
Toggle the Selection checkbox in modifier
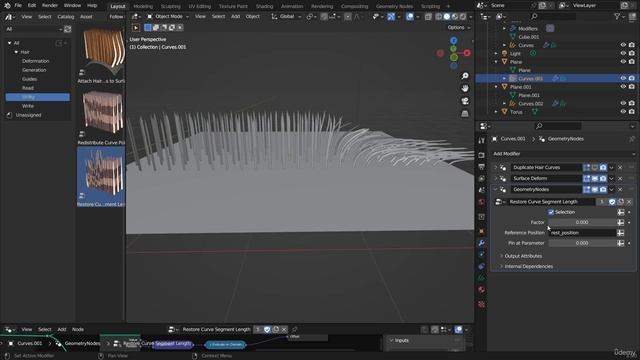[x=551, y=212]
